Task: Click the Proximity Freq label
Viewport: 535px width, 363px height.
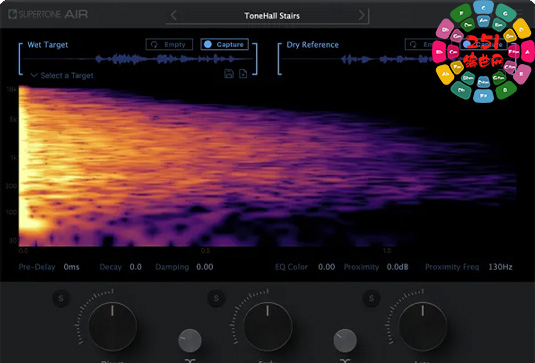Action: 452,267
